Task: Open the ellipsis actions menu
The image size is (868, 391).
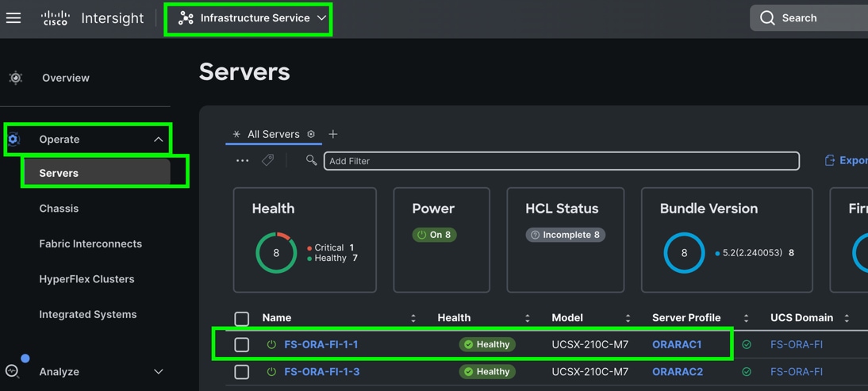Action: [x=243, y=160]
